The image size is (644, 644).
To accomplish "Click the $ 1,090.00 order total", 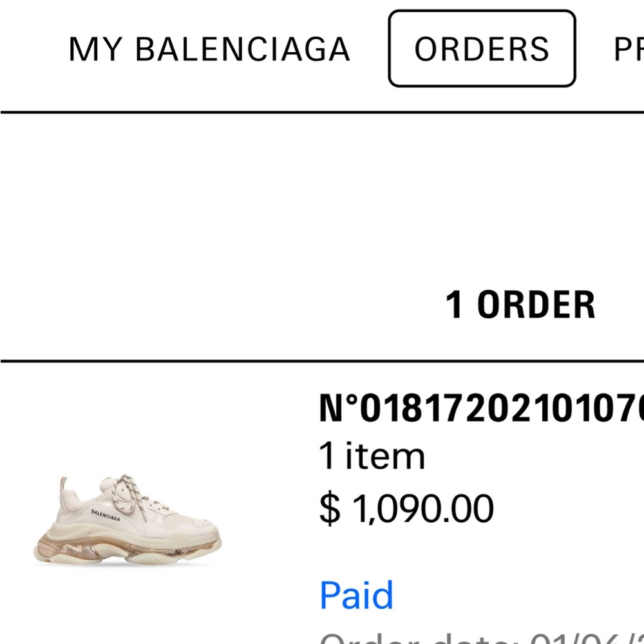I will (x=406, y=508).
